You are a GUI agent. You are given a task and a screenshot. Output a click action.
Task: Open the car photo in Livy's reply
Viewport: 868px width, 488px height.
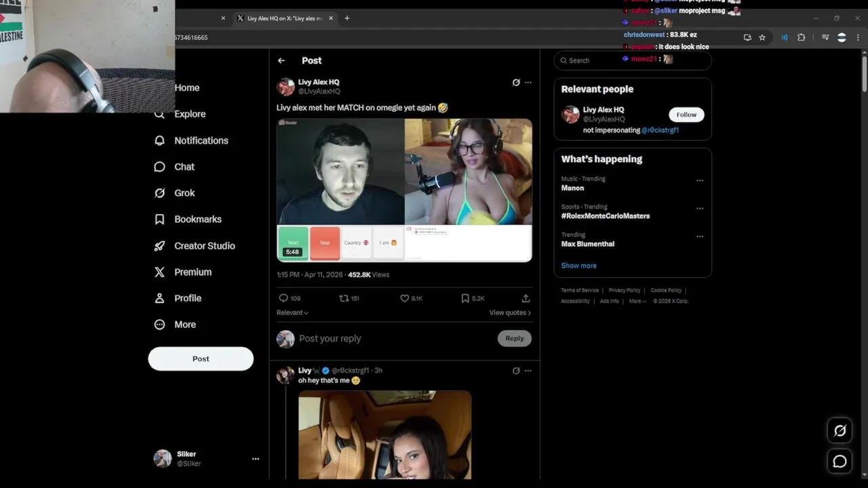tap(384, 435)
